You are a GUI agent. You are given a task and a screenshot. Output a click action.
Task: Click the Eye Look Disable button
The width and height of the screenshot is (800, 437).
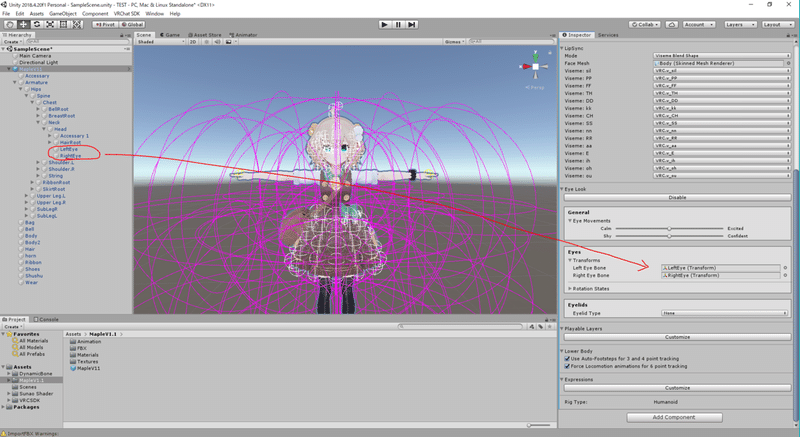677,197
